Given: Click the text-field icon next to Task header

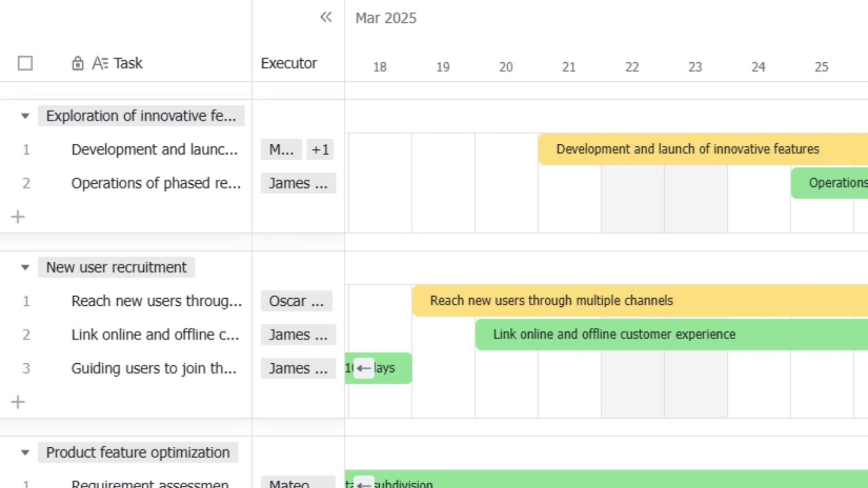Looking at the screenshot, I should click(100, 63).
